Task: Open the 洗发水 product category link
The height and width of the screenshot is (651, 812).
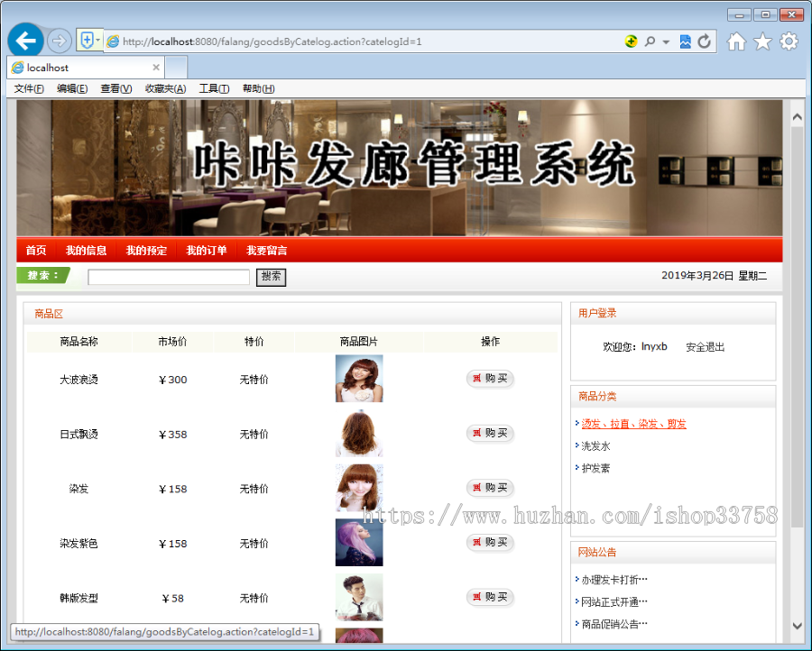Action: click(596, 445)
